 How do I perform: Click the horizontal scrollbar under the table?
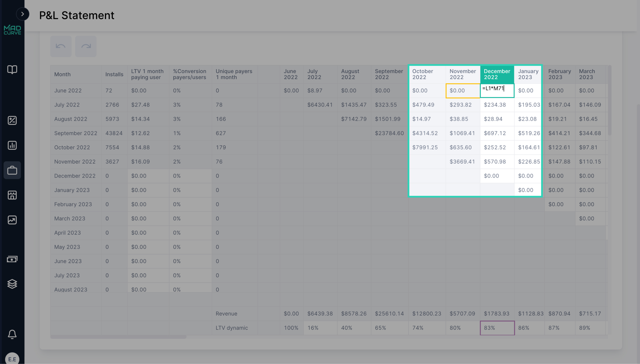click(118, 337)
